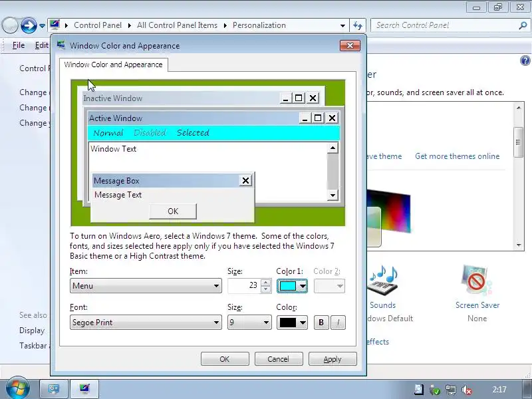This screenshot has height=399, width=532.
Task: Open Get more themes online link
Action: [457, 156]
